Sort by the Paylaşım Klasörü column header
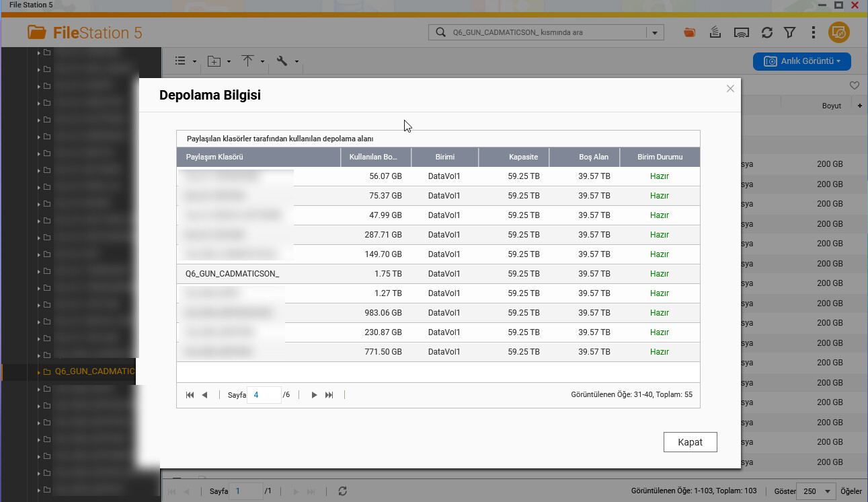This screenshot has height=502, width=868. pyautogui.click(x=258, y=157)
